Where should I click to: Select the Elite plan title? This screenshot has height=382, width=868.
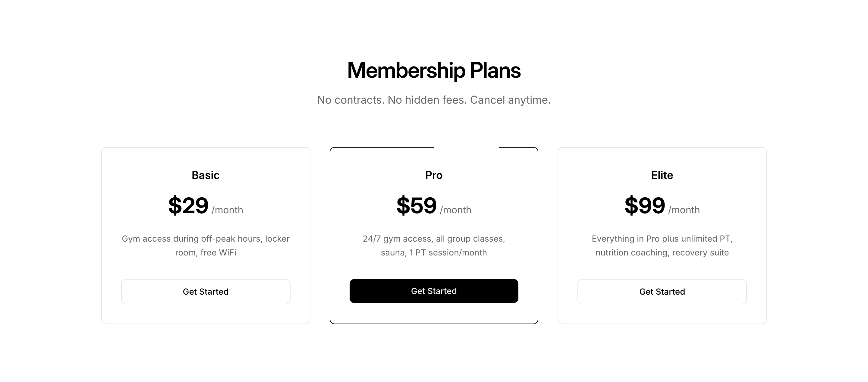[x=662, y=175]
